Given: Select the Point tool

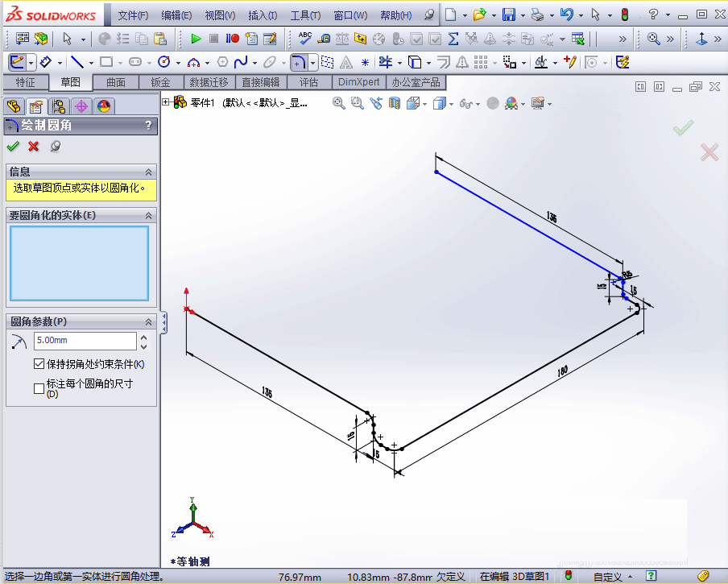Looking at the screenshot, I should 363,62.
